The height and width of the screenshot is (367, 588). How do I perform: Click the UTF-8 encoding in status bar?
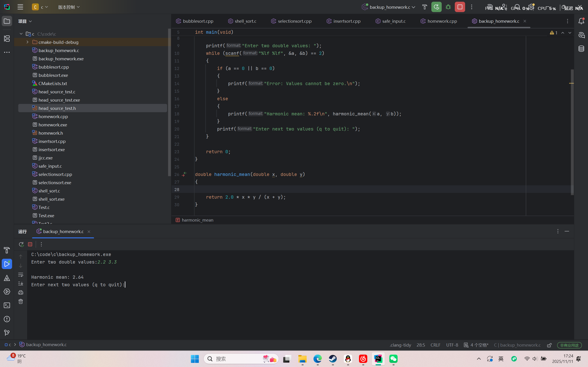tap(452, 345)
